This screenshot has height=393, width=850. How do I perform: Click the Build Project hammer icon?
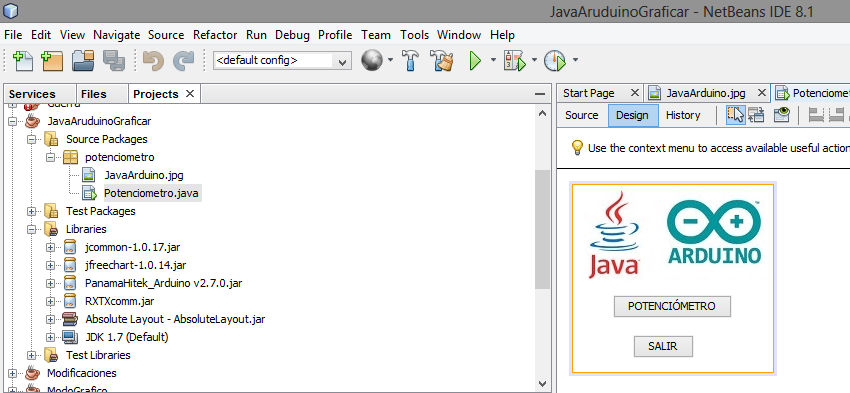coord(411,60)
